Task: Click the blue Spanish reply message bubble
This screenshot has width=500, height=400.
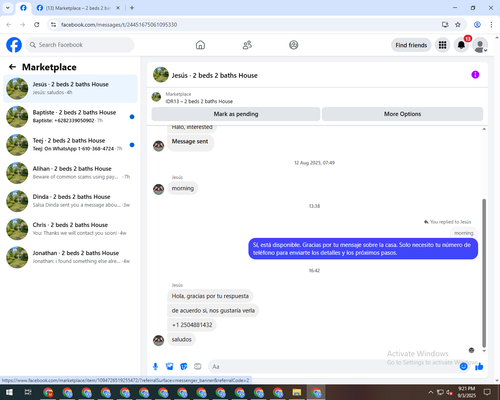Action: tap(363, 249)
